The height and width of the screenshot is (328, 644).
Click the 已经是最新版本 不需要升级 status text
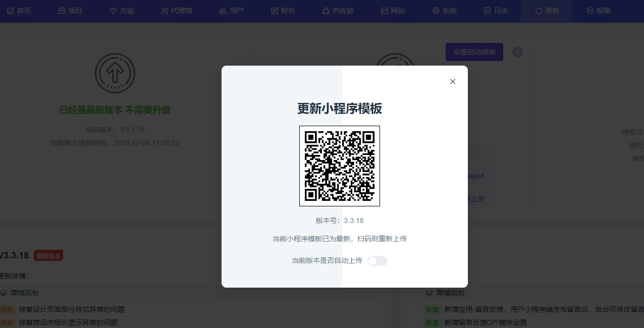[115, 110]
